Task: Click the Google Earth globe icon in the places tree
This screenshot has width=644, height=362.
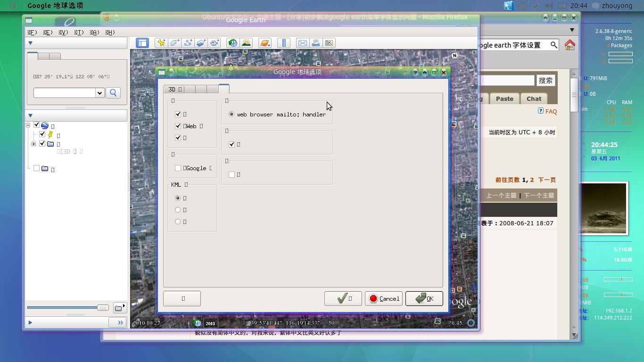Action: (45, 125)
